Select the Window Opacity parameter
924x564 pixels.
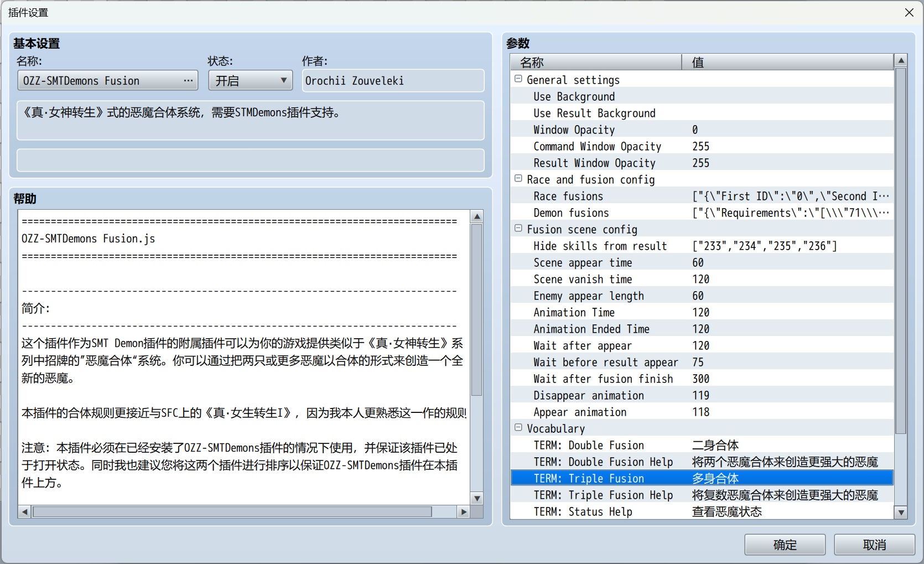click(702, 130)
